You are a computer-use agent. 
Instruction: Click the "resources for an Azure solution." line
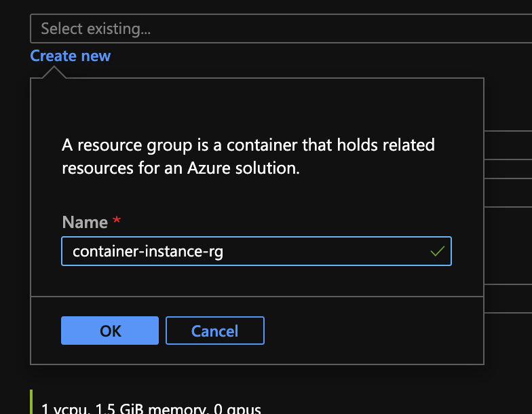tap(180, 168)
